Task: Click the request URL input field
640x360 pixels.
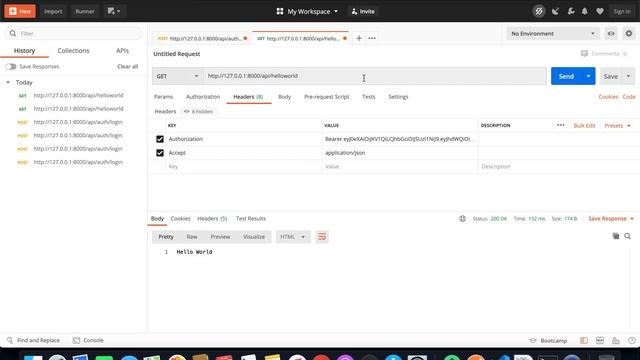Action: pos(375,76)
